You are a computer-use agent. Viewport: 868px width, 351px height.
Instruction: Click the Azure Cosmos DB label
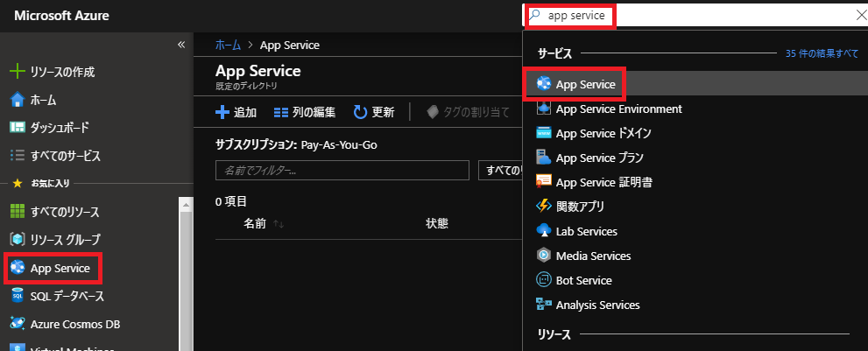pos(75,324)
